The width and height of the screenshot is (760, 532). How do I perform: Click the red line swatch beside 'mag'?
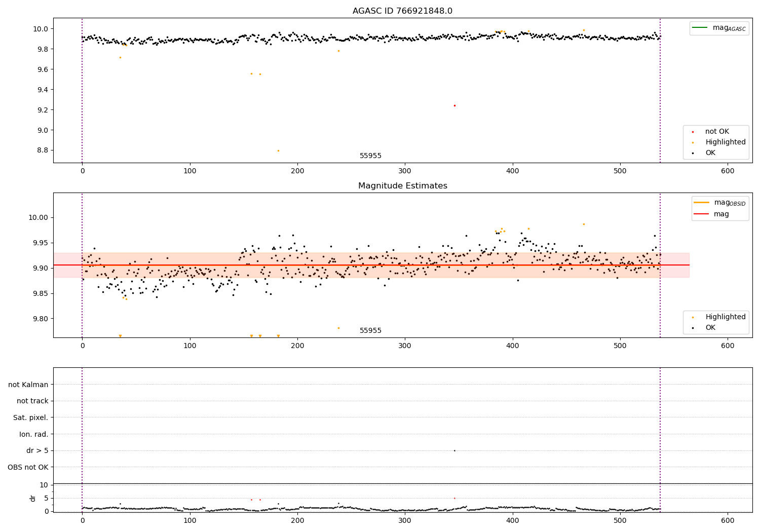point(702,214)
